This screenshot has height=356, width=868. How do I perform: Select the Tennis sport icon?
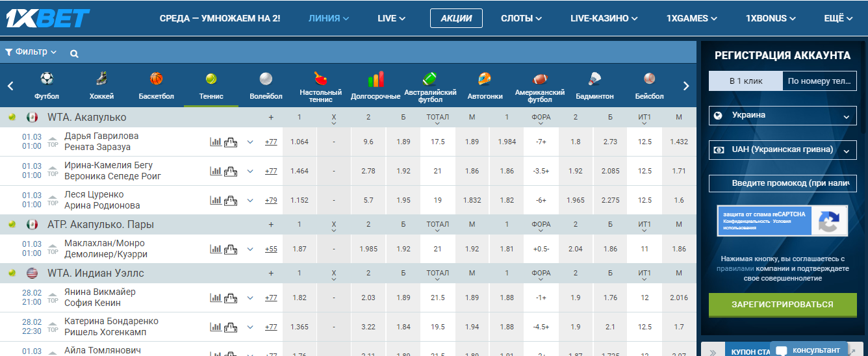211,79
